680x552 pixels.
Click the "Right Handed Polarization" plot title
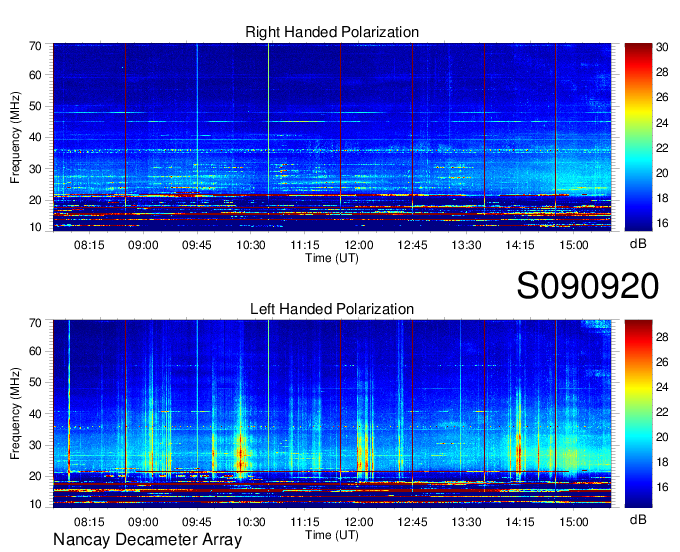[332, 32]
